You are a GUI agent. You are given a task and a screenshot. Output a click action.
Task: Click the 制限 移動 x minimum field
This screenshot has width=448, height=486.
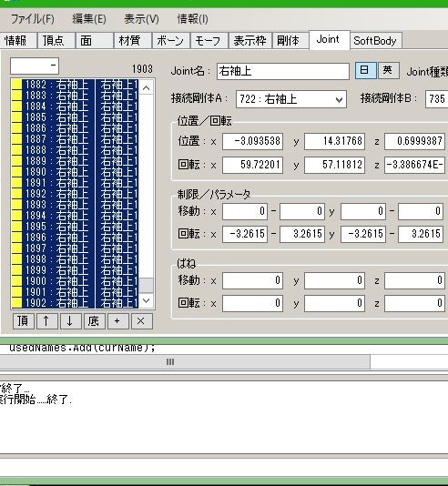(x=245, y=211)
